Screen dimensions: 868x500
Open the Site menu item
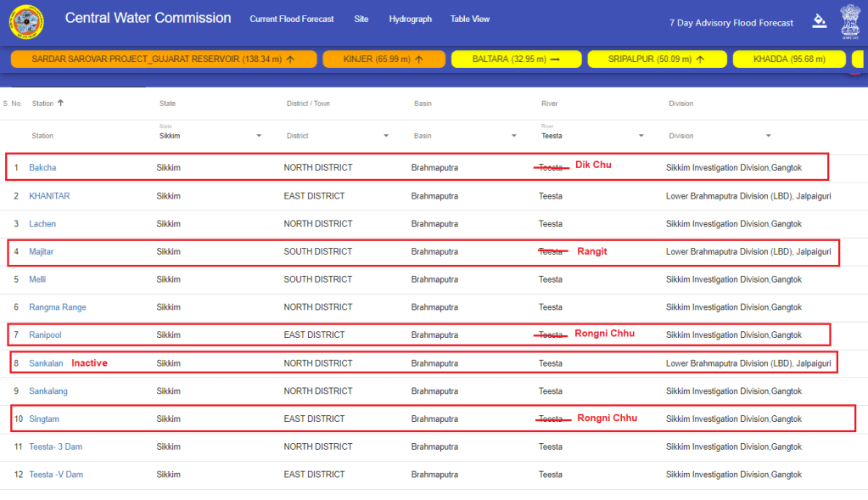(361, 19)
